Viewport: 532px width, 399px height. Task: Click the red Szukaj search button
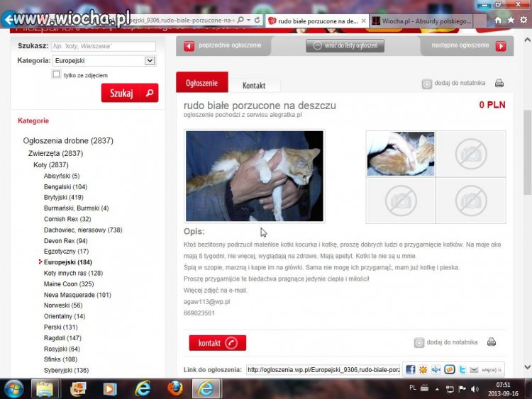130,93
